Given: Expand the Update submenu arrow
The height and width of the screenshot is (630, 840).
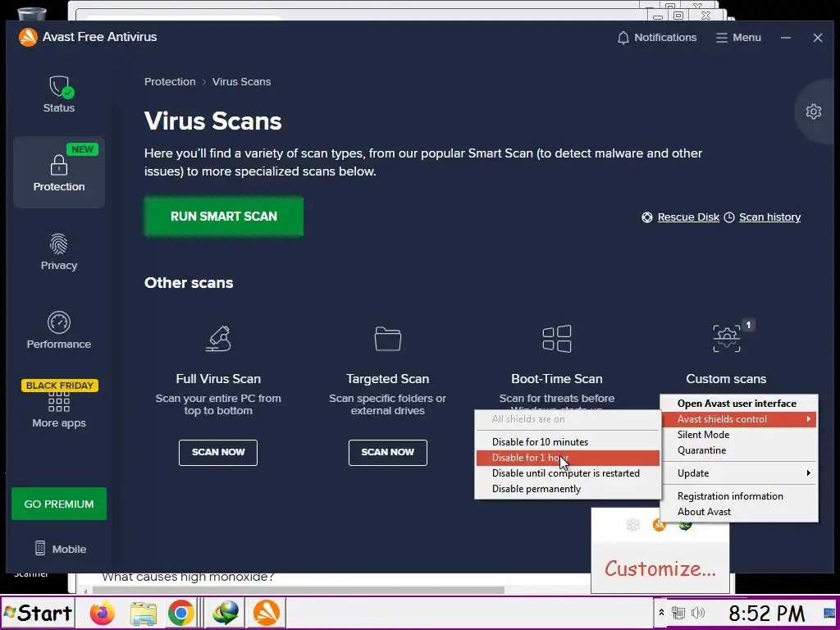Looking at the screenshot, I should 808,473.
